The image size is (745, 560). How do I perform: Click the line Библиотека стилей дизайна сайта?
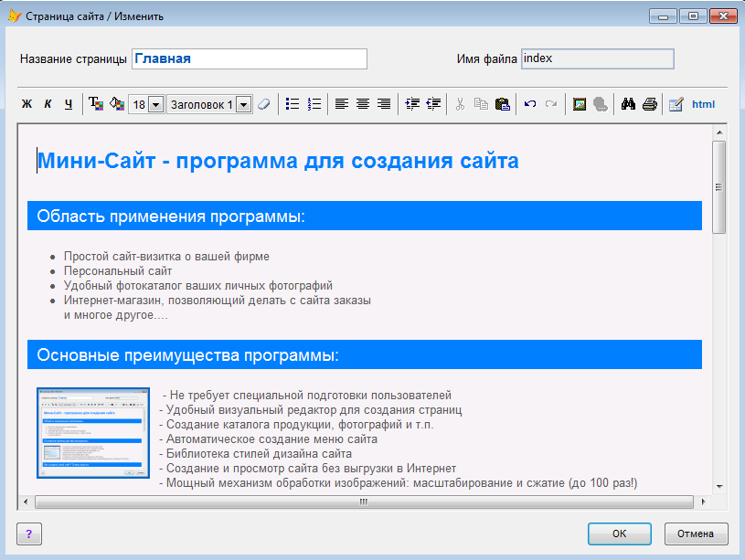(256, 454)
